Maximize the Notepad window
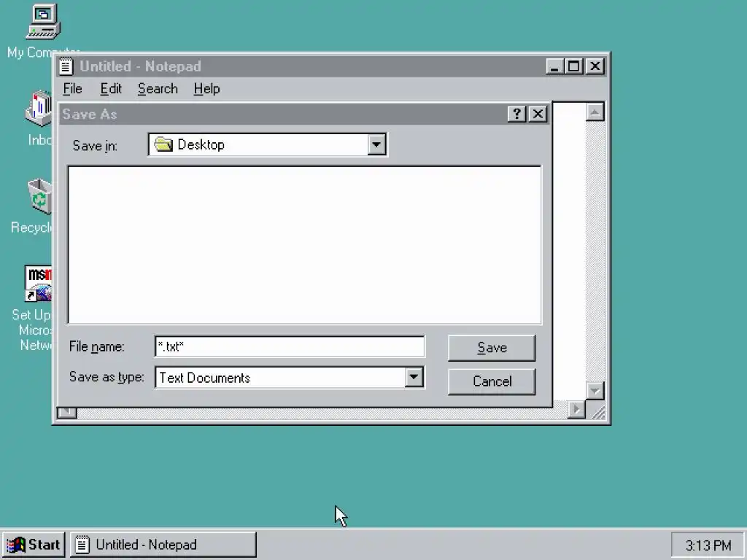This screenshot has height=560, width=747. coord(573,66)
